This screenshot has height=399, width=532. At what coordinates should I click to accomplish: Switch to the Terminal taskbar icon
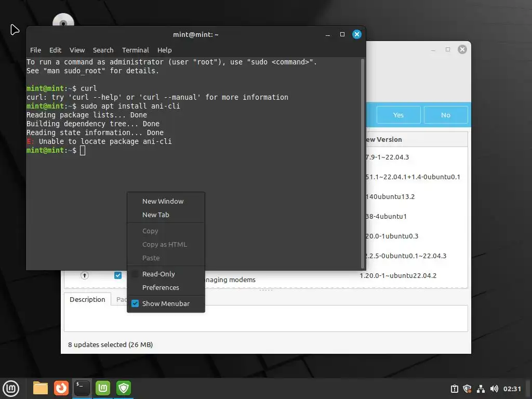coord(82,388)
